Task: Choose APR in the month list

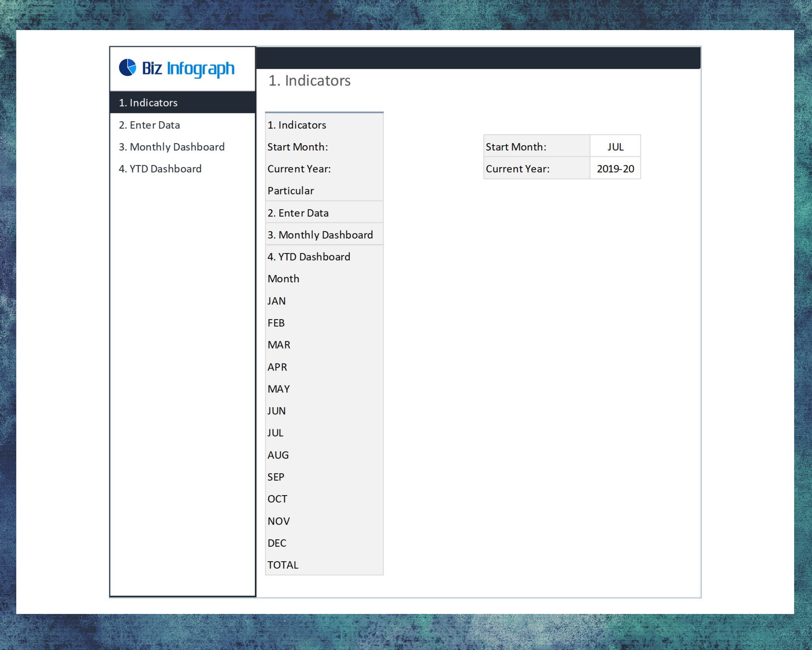Action: [277, 367]
